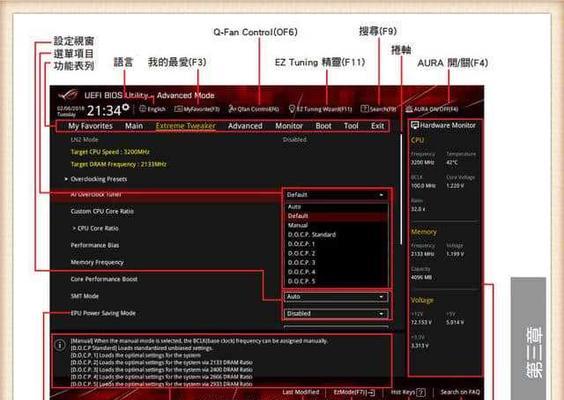The height and width of the screenshot is (400, 564).
Task: Switch to the Boot tab
Action: 323,126
